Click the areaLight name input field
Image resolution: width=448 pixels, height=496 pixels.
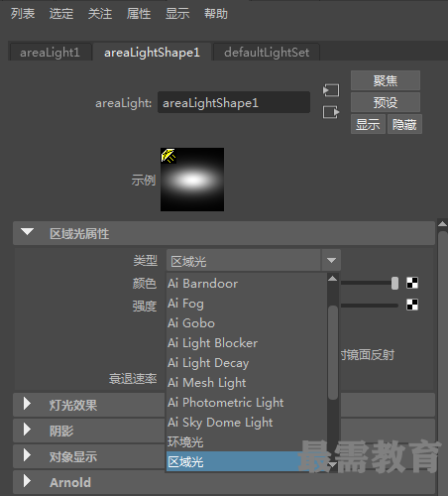[234, 103]
